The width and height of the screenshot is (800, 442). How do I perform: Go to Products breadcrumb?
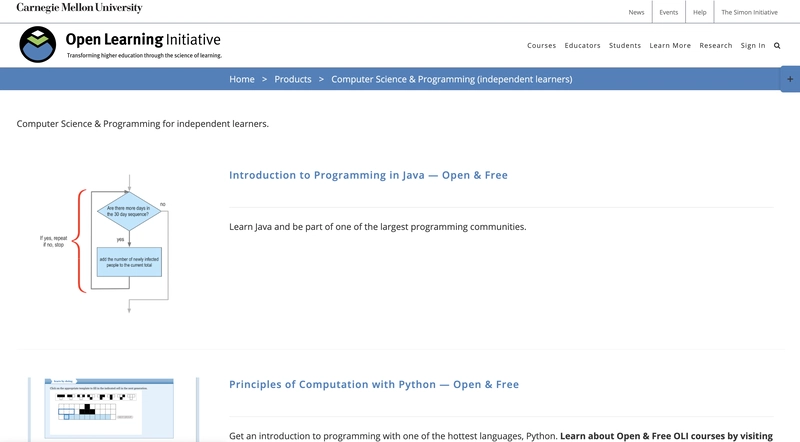pos(293,79)
